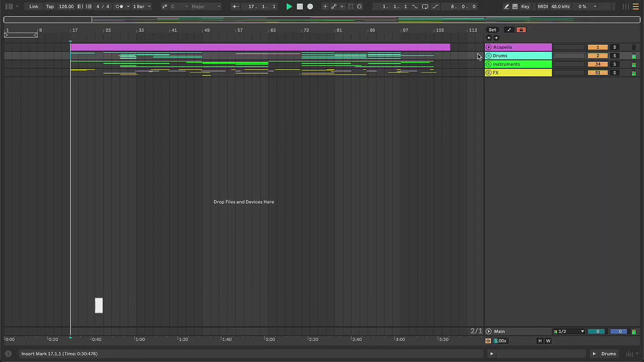
Task: Enable the Loop switch in transport
Action: coord(425,7)
